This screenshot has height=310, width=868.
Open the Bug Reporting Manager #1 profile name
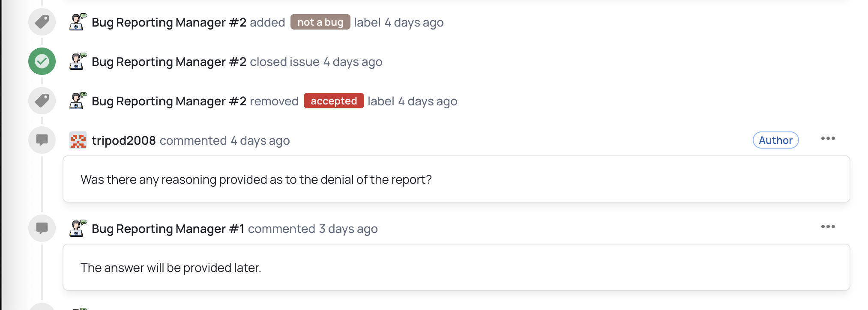pyautogui.click(x=168, y=229)
